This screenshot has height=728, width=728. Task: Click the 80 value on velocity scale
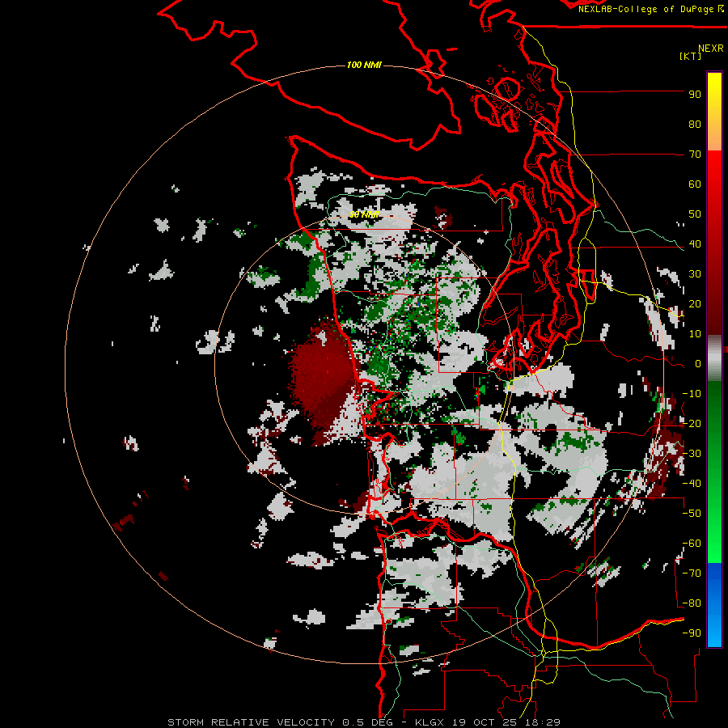tap(695, 125)
